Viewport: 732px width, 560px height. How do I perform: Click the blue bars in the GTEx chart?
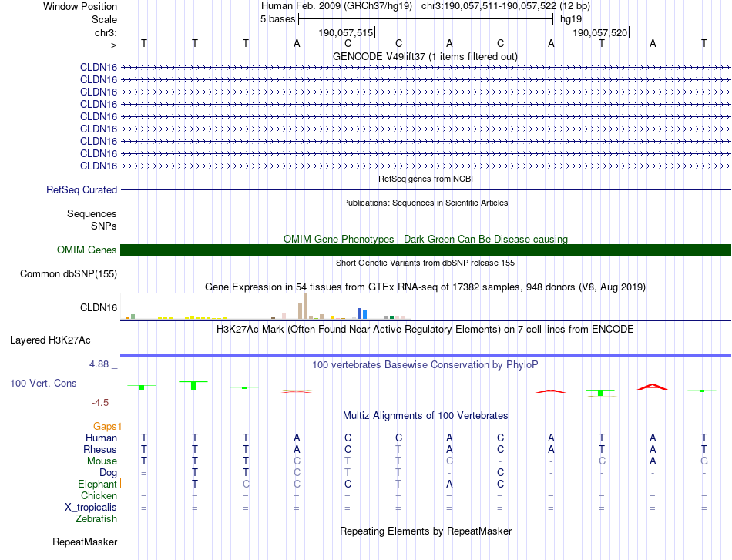tap(362, 314)
